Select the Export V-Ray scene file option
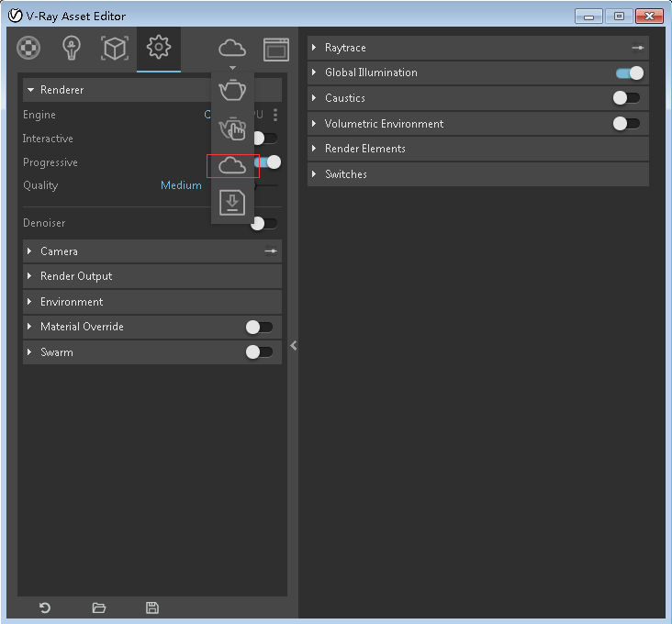The height and width of the screenshot is (624, 672). tap(232, 203)
